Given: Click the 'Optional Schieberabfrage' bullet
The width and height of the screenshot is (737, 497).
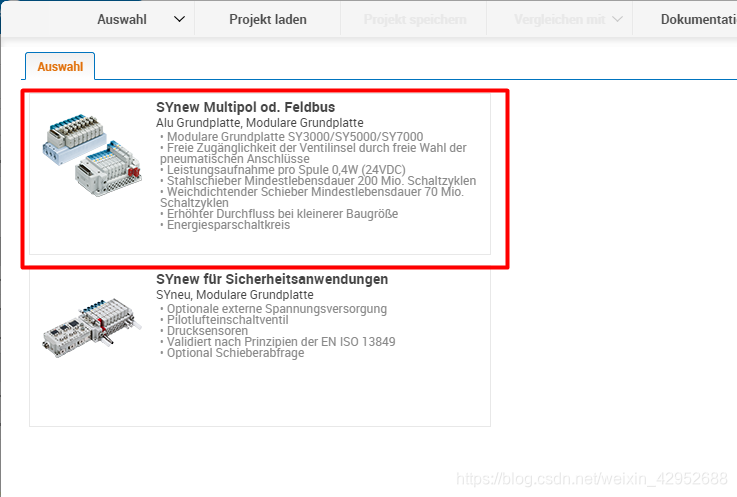Looking at the screenshot, I should click(235, 353).
